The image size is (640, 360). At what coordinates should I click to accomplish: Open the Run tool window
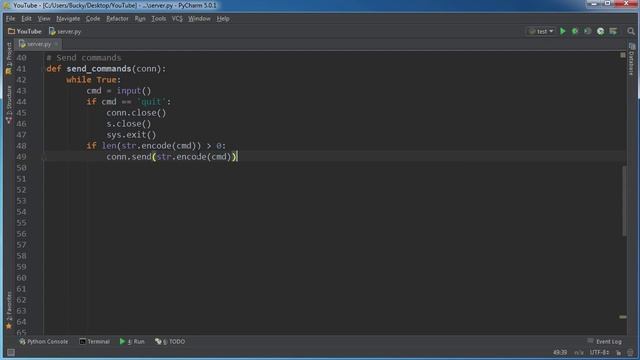click(132, 341)
